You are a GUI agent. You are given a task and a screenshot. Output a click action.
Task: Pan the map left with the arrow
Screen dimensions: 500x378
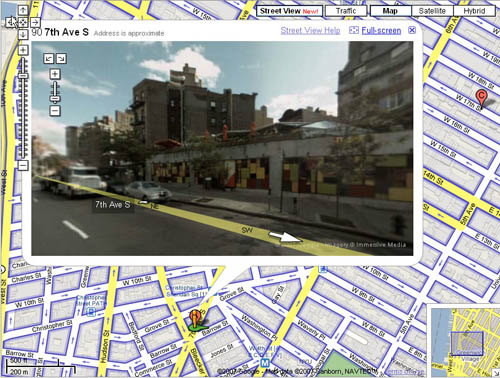[x=11, y=22]
